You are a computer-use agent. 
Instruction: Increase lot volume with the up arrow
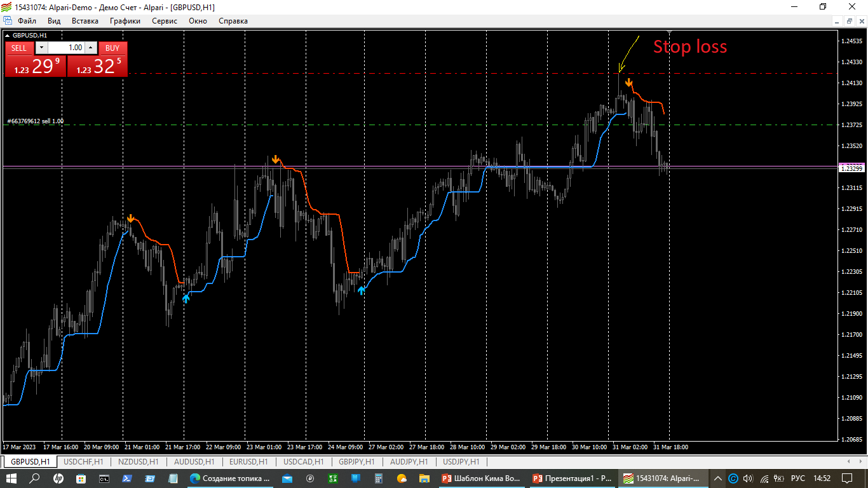[91, 48]
